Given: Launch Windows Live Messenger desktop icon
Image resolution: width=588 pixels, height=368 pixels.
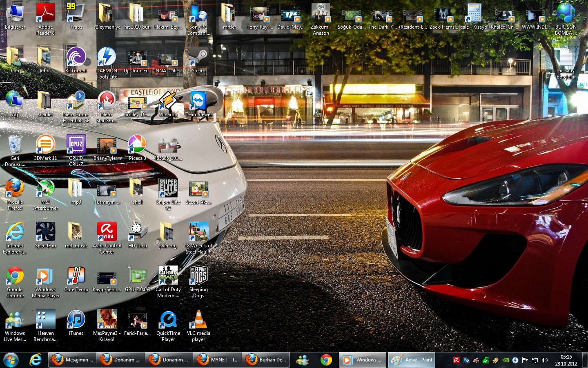Looking at the screenshot, I should tap(15, 325).
